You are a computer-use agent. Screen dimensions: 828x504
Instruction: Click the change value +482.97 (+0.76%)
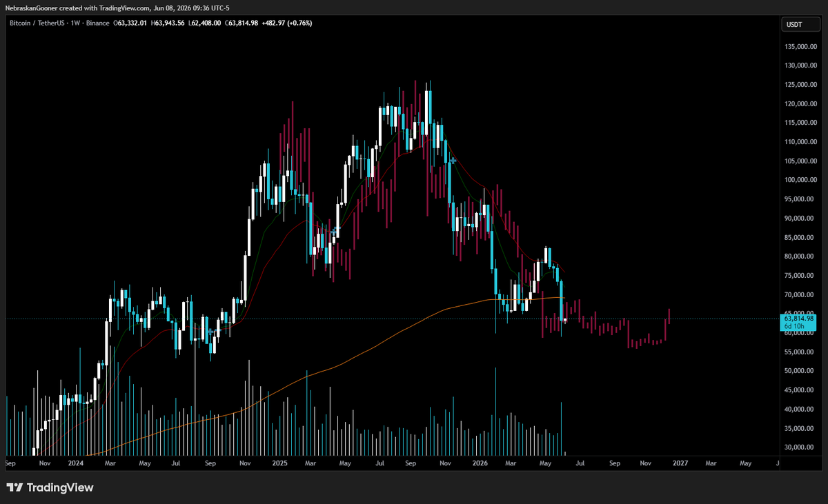(x=288, y=23)
